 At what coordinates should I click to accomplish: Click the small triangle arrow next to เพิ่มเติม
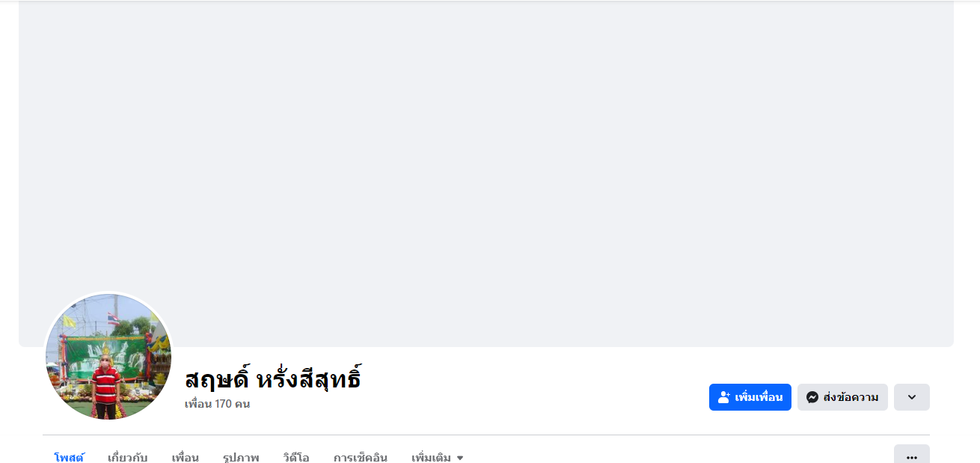[x=460, y=457]
